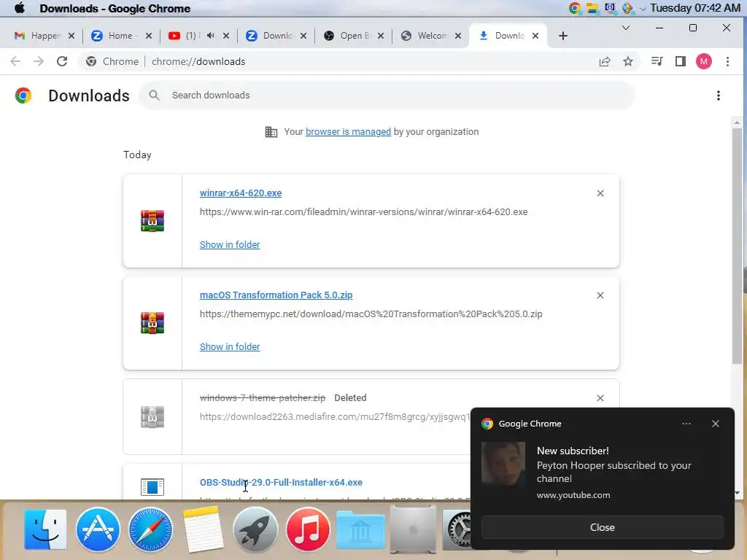
Task: Open the Mac Pro computer dock icon
Action: click(x=413, y=529)
